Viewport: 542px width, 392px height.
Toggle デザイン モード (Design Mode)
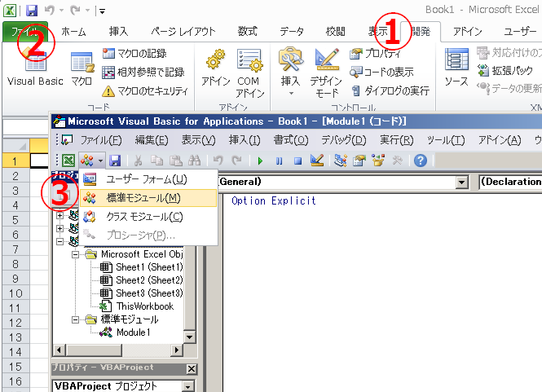[x=326, y=73]
